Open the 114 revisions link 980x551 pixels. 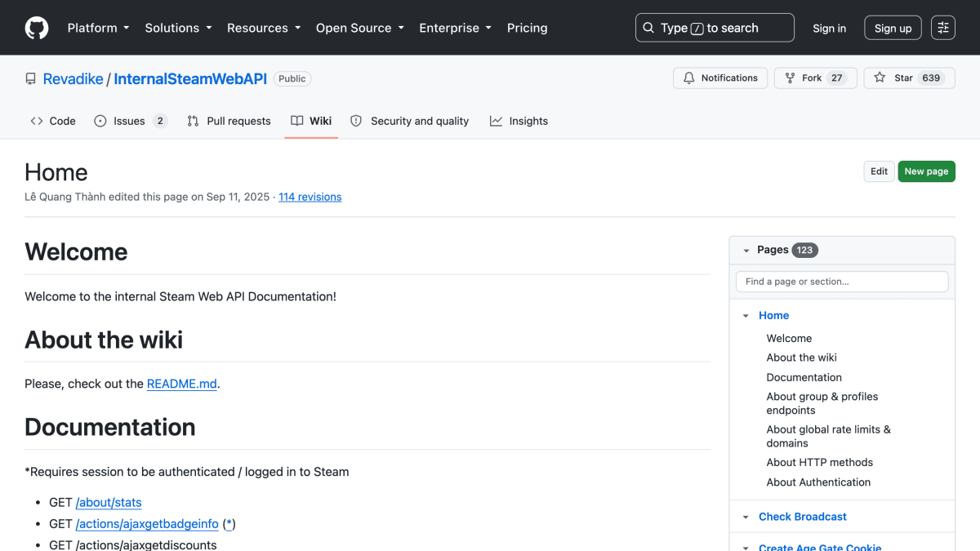310,197
